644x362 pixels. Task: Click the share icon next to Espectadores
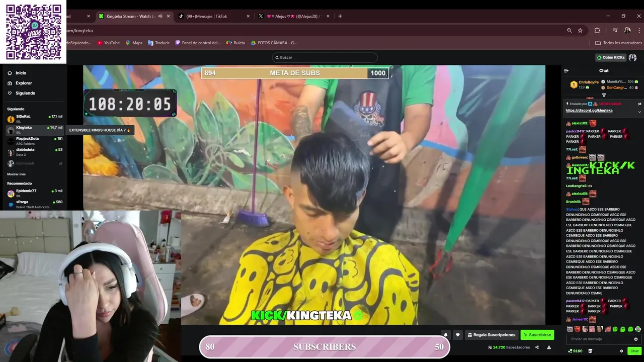point(537,347)
